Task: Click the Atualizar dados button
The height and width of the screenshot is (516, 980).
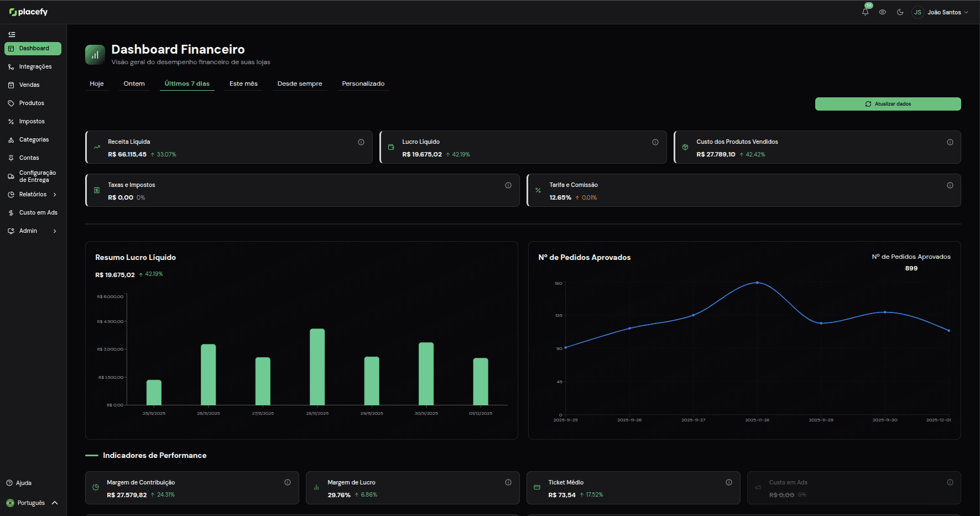Action: coord(887,103)
